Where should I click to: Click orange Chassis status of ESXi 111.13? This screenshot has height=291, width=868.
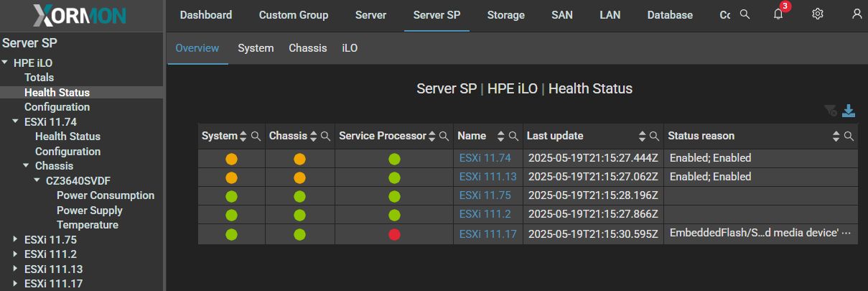click(x=299, y=177)
